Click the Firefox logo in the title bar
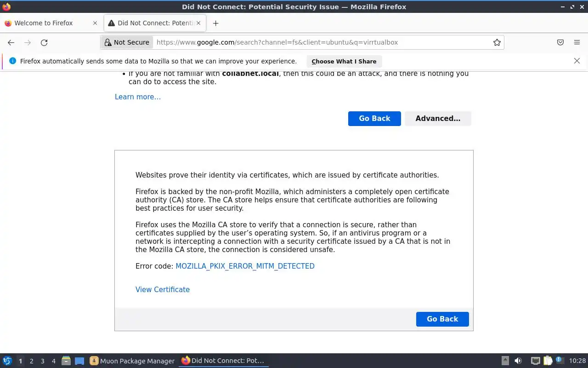 (x=6, y=6)
